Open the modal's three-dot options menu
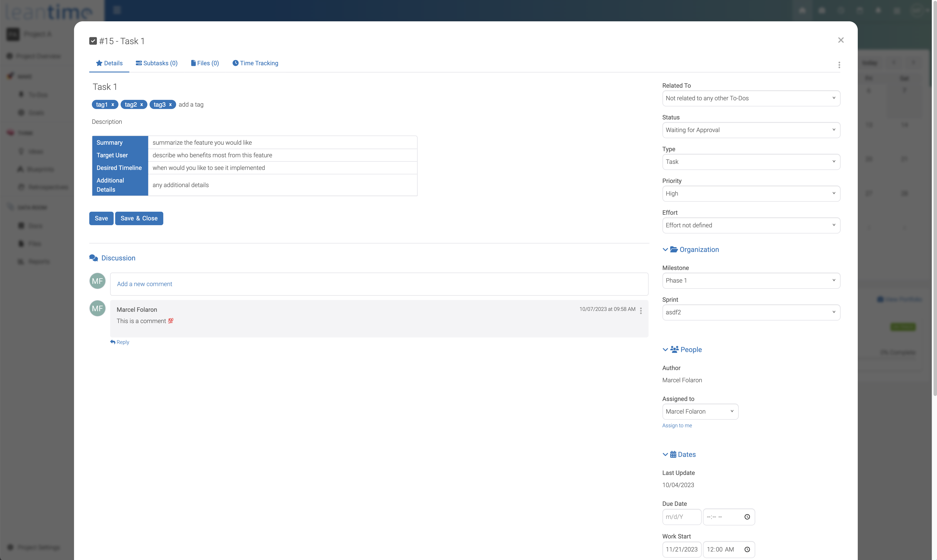The height and width of the screenshot is (560, 937). [x=839, y=65]
